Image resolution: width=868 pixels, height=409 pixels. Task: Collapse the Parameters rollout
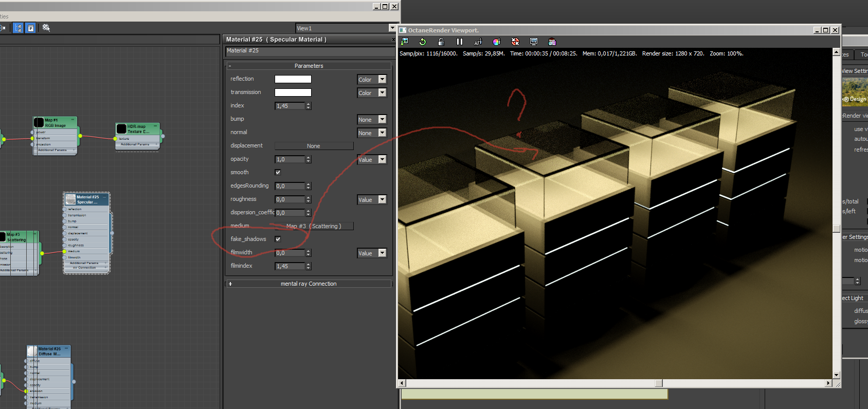click(x=309, y=66)
